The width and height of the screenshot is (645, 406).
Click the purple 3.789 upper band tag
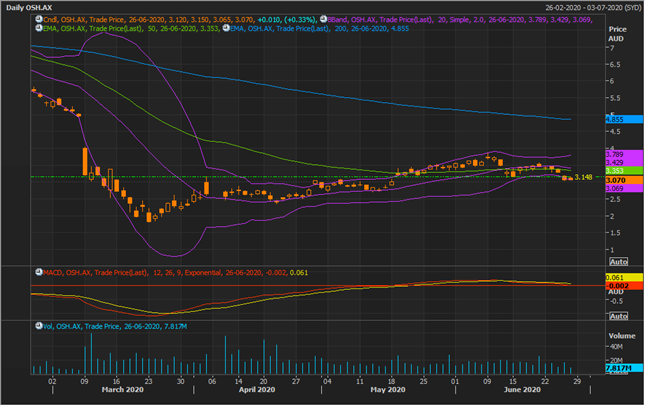624,154
